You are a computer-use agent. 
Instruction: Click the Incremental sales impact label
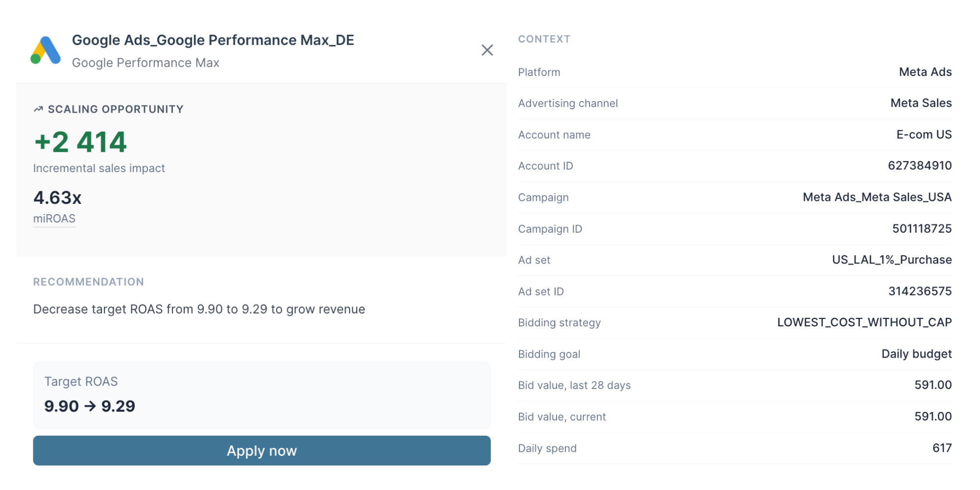tap(99, 168)
